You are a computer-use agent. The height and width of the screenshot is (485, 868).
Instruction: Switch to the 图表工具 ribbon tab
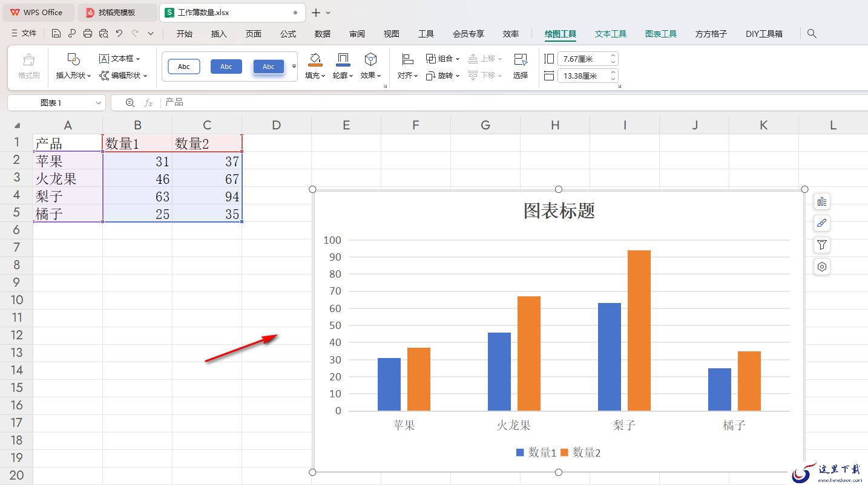click(x=661, y=34)
